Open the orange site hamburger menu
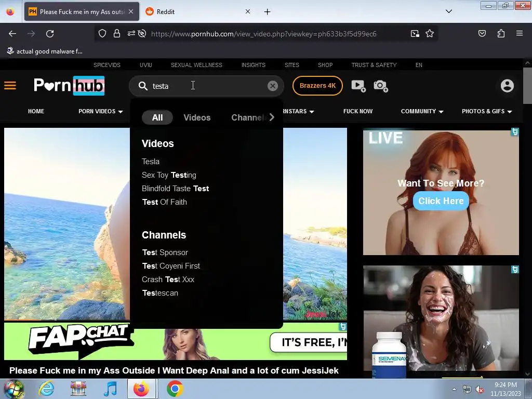Screen dimensions: 532x399 pyautogui.click(x=10, y=86)
